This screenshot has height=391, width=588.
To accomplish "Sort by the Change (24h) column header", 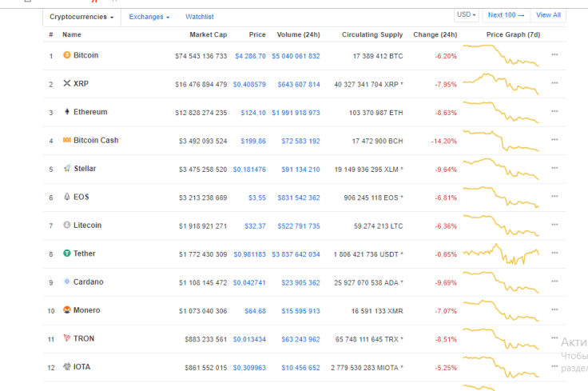I will pos(435,34).
